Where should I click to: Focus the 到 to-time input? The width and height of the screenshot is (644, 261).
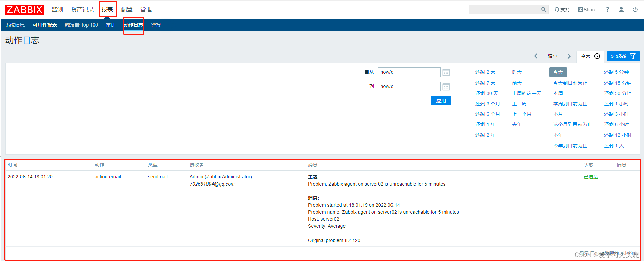409,86
